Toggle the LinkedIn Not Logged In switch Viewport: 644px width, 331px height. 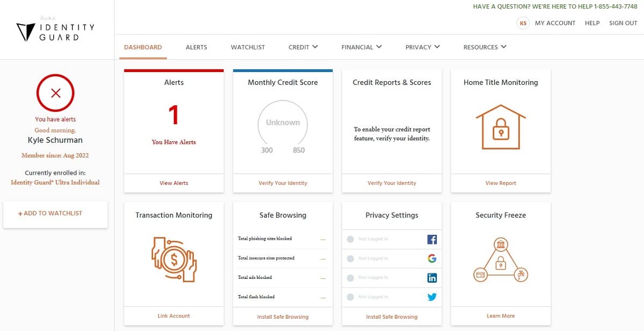(350, 278)
